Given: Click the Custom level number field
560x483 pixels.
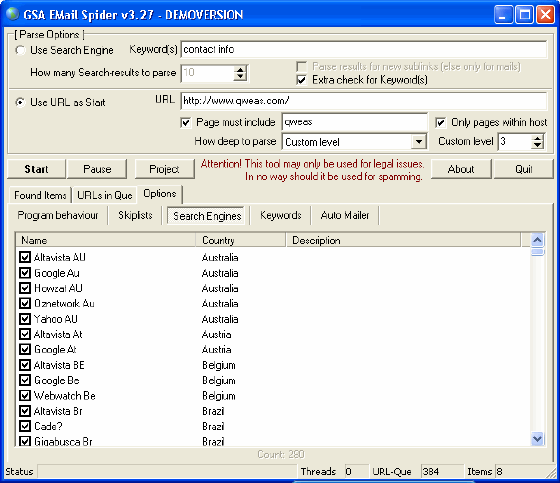Looking at the screenshot, I should (x=515, y=141).
